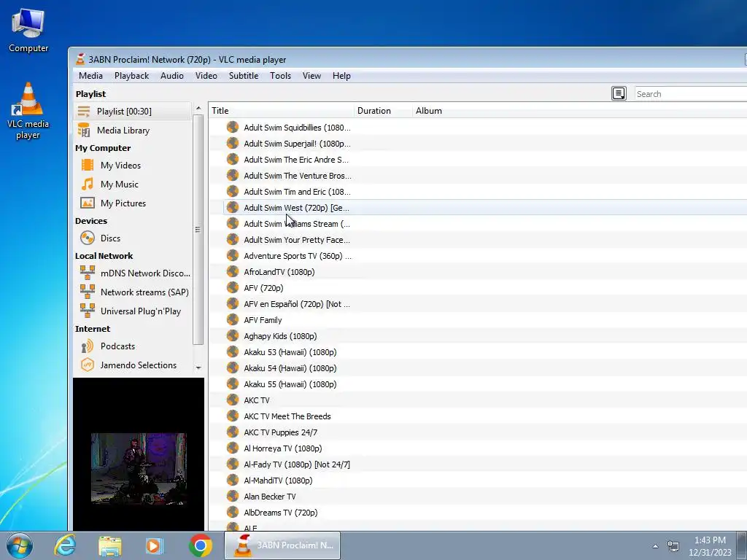Click globe icon beside AKC TV Puppies 24/7

[x=233, y=432]
